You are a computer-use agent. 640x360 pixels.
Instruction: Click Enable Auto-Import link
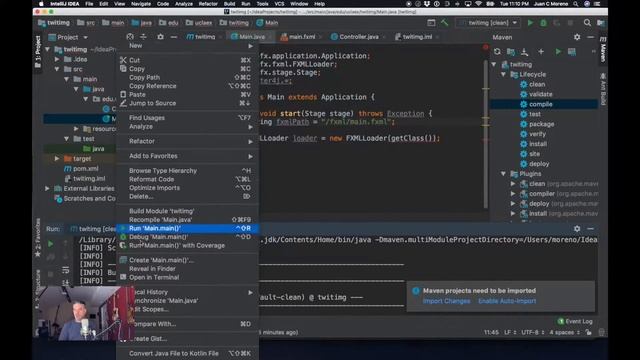pyautogui.click(x=507, y=301)
